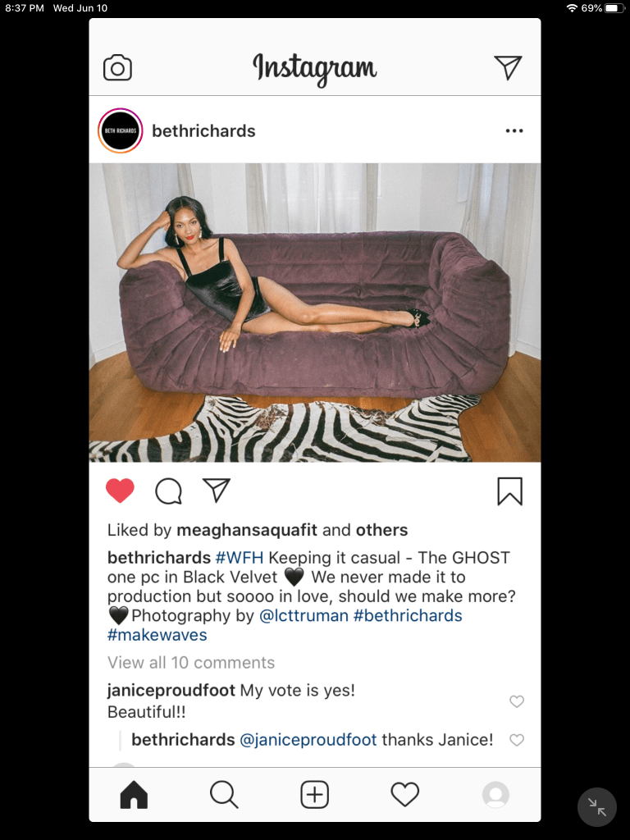Open activity heart tab in bottom bar

point(405,794)
